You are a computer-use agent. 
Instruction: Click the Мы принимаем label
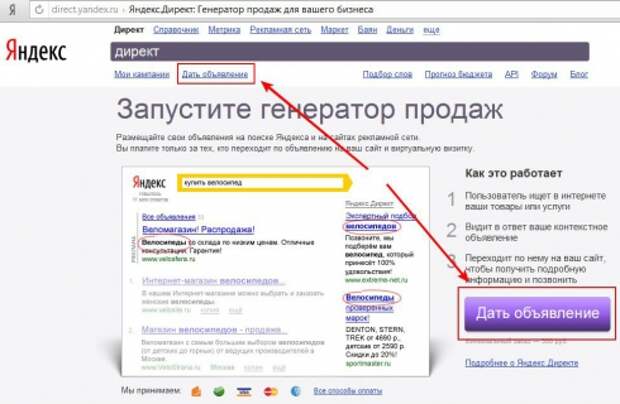pos(151,391)
